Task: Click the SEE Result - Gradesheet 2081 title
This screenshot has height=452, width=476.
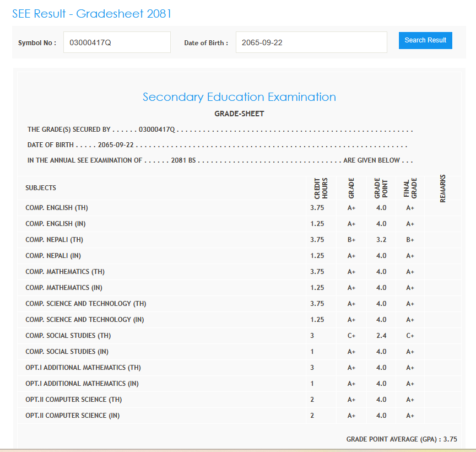Action: click(92, 14)
